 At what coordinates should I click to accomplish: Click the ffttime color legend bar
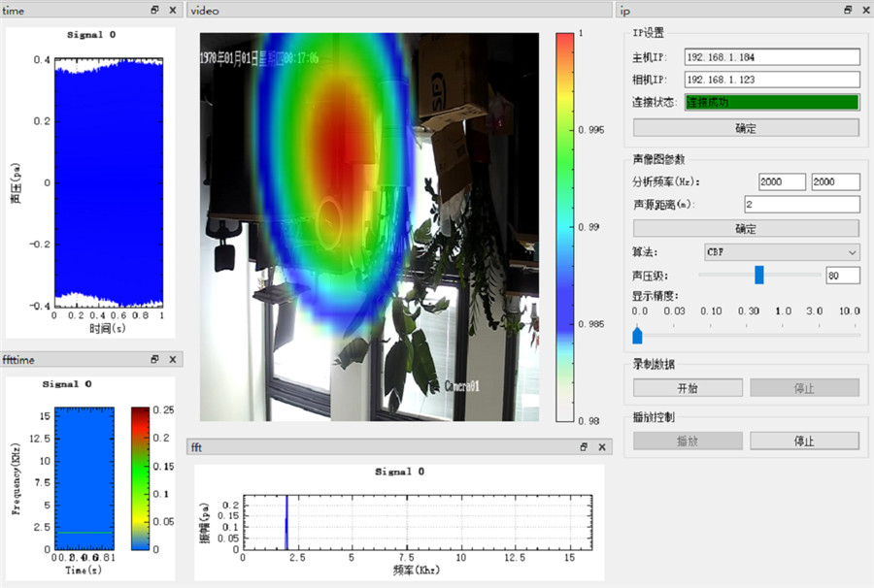pyautogui.click(x=141, y=478)
